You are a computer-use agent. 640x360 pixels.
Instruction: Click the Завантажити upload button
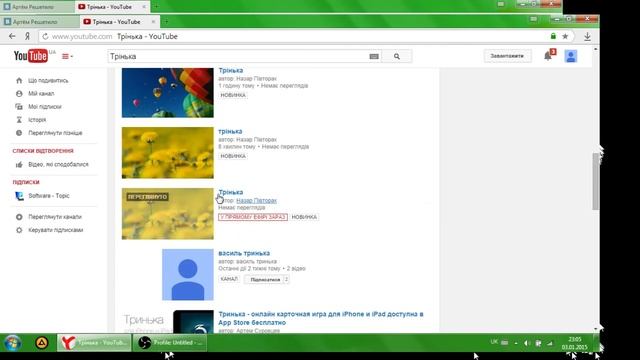tap(507, 56)
